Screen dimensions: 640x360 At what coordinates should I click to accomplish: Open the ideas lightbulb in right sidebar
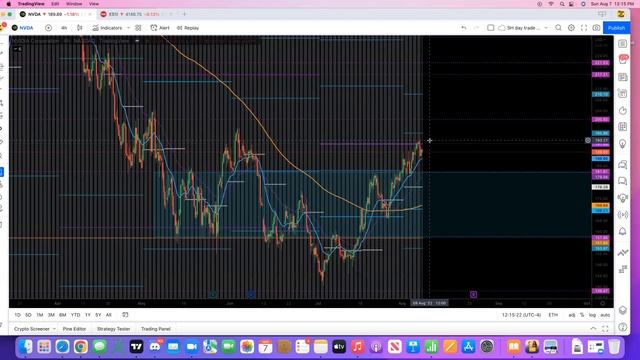622,144
